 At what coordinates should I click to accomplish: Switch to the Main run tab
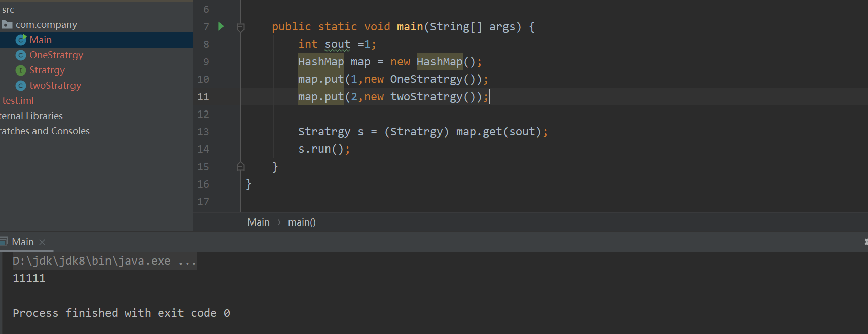click(x=23, y=242)
